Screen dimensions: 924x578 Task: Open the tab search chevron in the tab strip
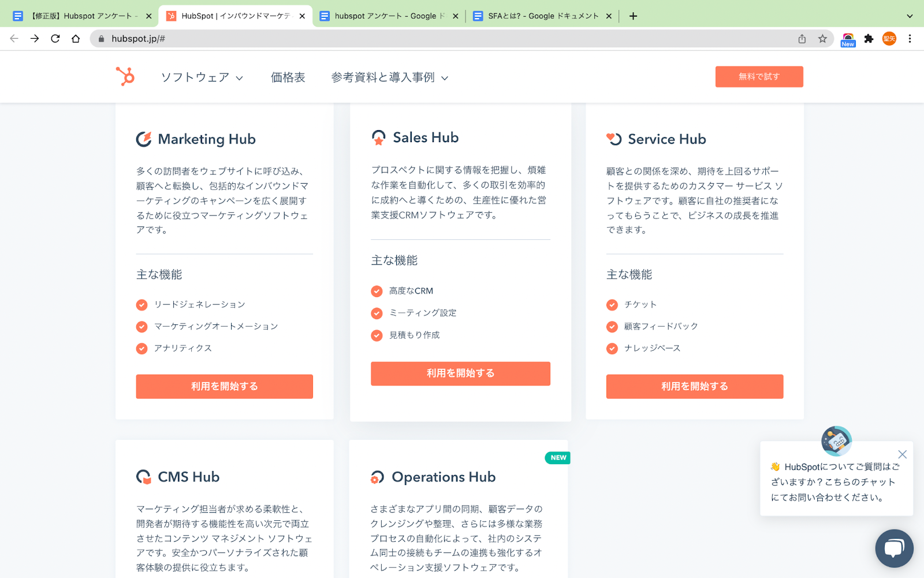coord(910,16)
